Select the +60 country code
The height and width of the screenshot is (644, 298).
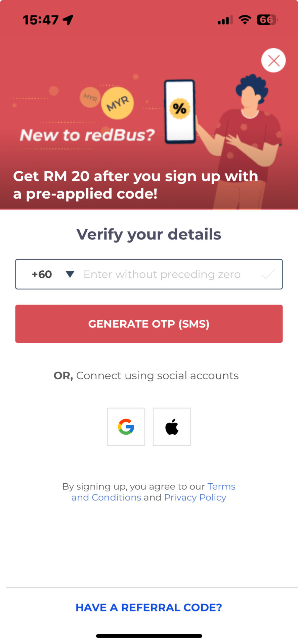[x=42, y=274]
